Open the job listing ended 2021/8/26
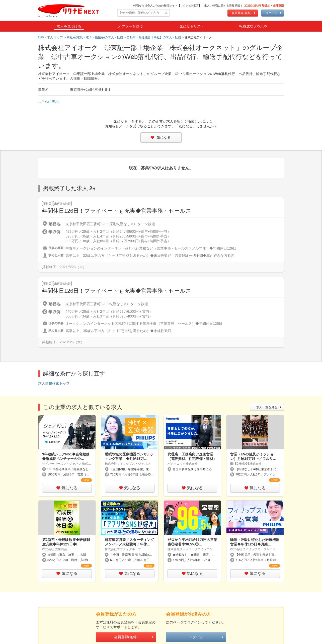 [116, 211]
